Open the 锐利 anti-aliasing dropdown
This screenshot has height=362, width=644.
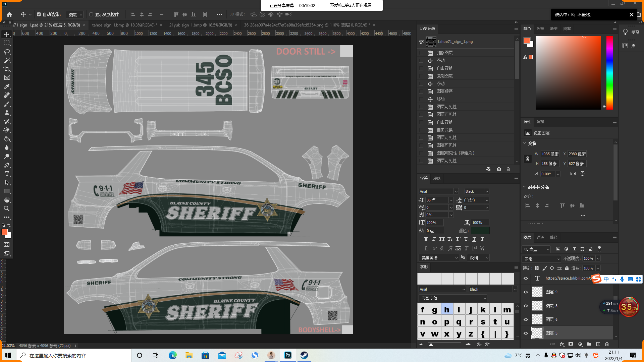[479, 258]
